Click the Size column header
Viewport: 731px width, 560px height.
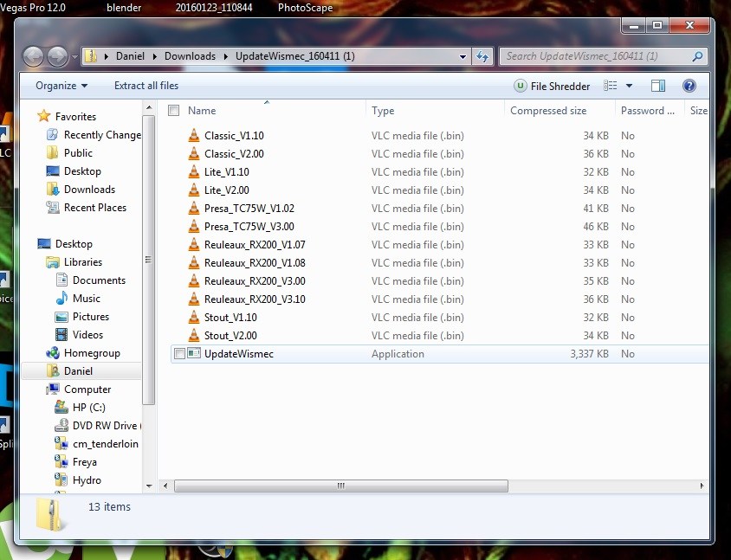698,111
